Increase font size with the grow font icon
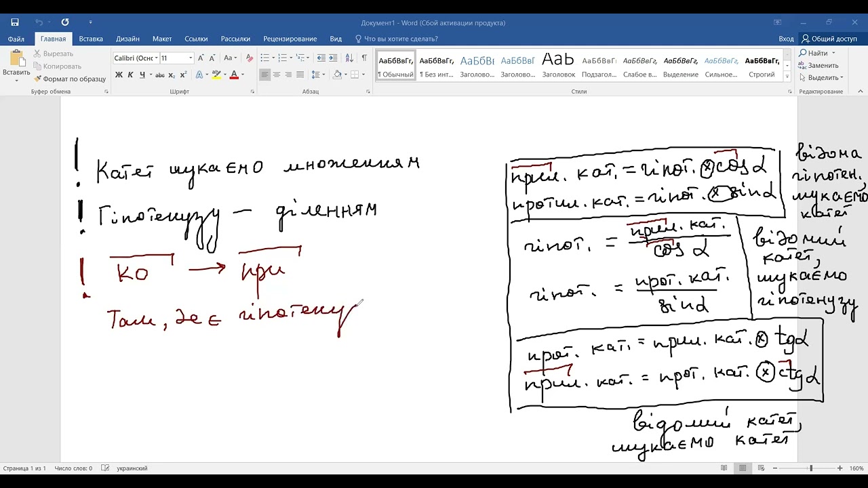This screenshot has width=868, height=488. pos(201,58)
